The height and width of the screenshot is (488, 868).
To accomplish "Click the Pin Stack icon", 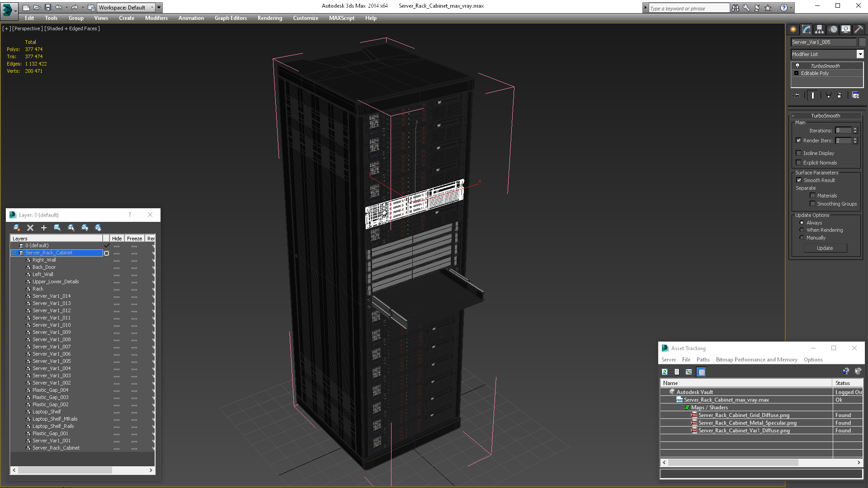I will click(x=797, y=95).
